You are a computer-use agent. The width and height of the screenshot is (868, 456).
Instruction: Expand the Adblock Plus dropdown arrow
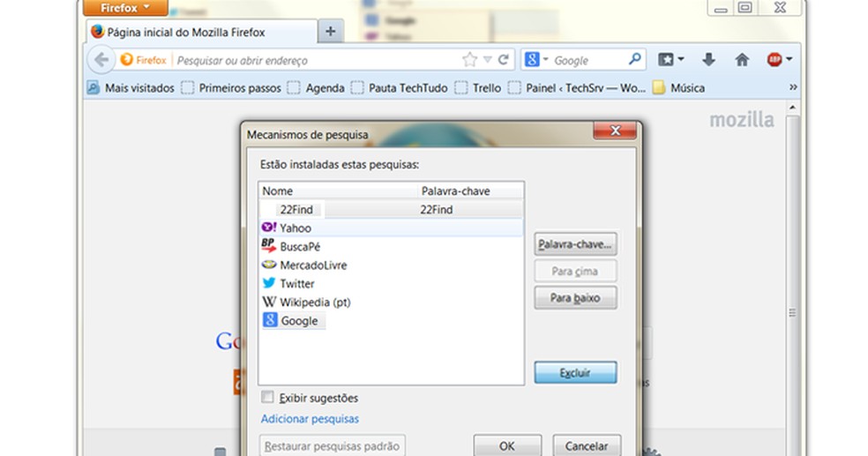[789, 59]
